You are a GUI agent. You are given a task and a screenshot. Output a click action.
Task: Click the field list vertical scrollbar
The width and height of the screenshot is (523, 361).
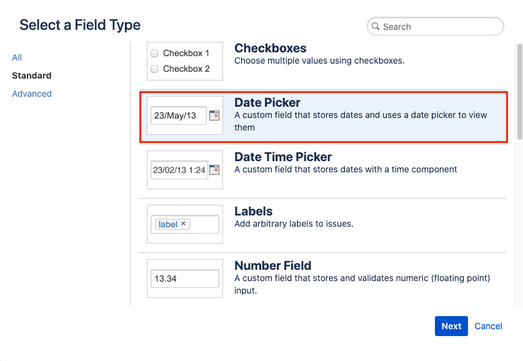[x=519, y=91]
